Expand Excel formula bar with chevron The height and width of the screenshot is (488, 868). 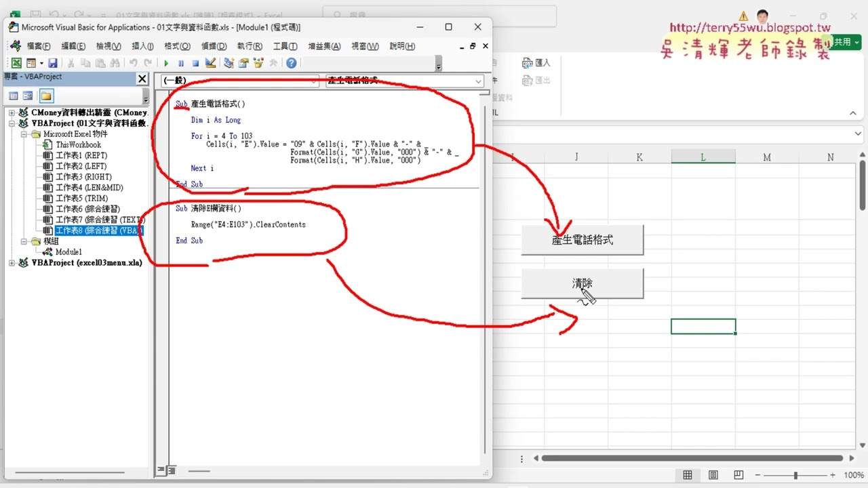tap(859, 134)
